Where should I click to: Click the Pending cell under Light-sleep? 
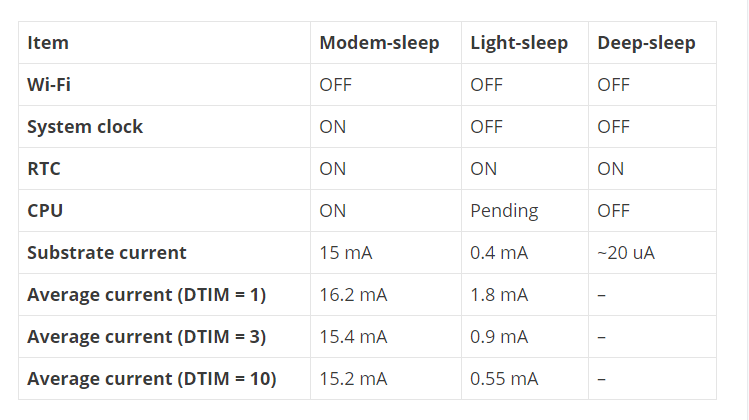504,211
